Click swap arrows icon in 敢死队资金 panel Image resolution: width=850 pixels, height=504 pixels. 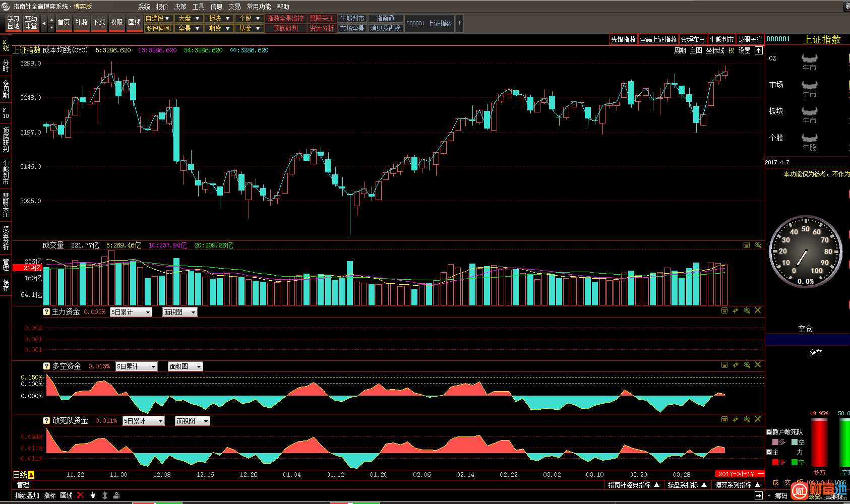coord(736,419)
